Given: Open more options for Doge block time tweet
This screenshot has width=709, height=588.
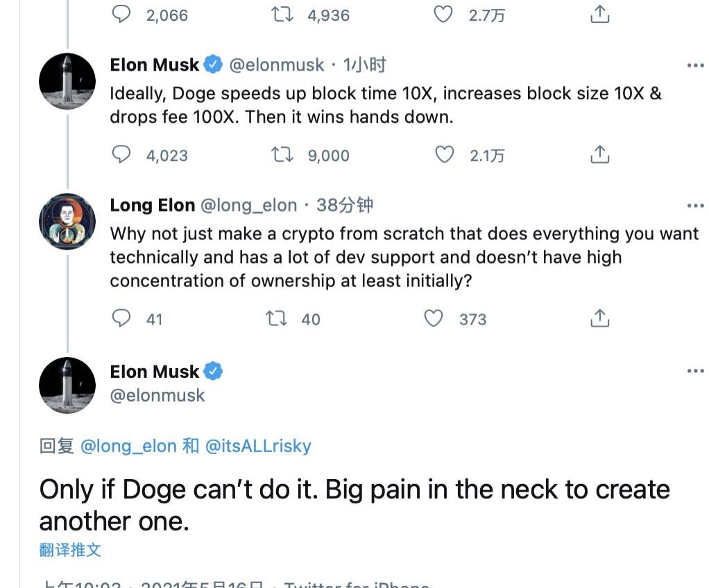Looking at the screenshot, I should 695,65.
